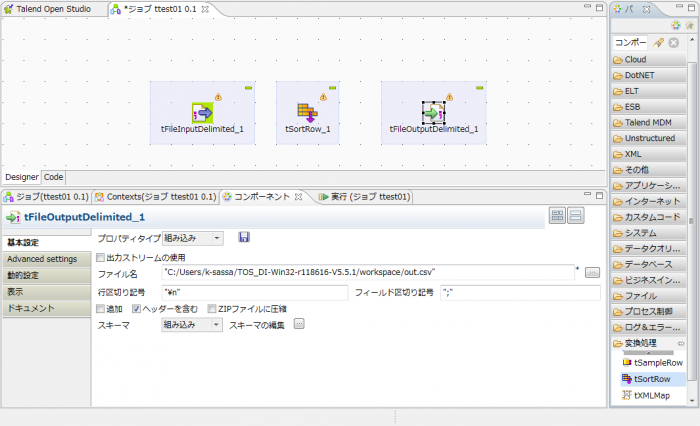Open the ジョブ(ttest01 0.1) view tab
This screenshot has width=700, height=426.
click(46, 196)
